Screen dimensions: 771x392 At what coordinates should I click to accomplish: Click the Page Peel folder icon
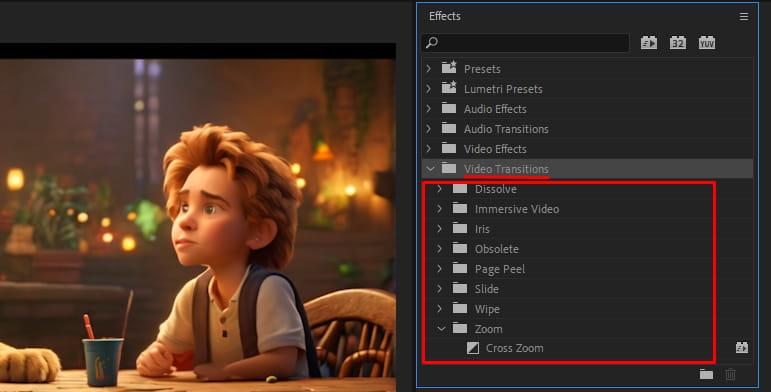click(460, 268)
